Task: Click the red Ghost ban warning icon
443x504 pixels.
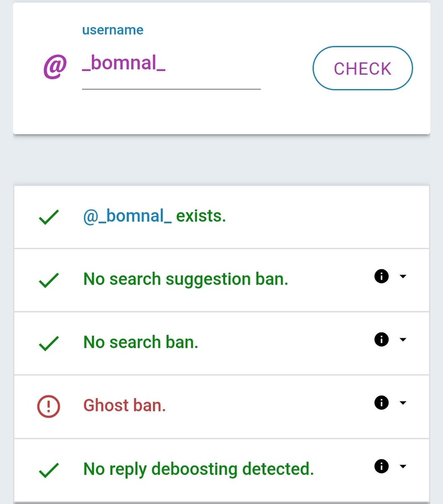Action: [x=49, y=406]
